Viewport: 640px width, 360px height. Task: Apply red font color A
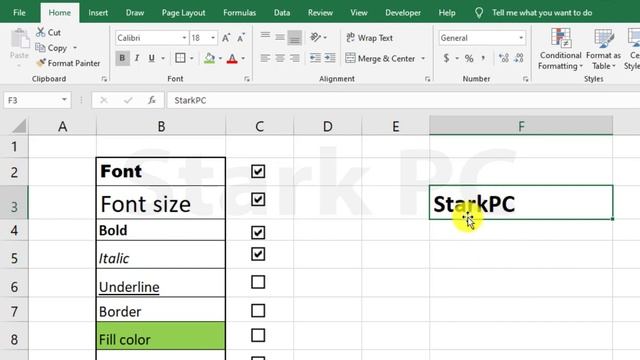pos(232,58)
